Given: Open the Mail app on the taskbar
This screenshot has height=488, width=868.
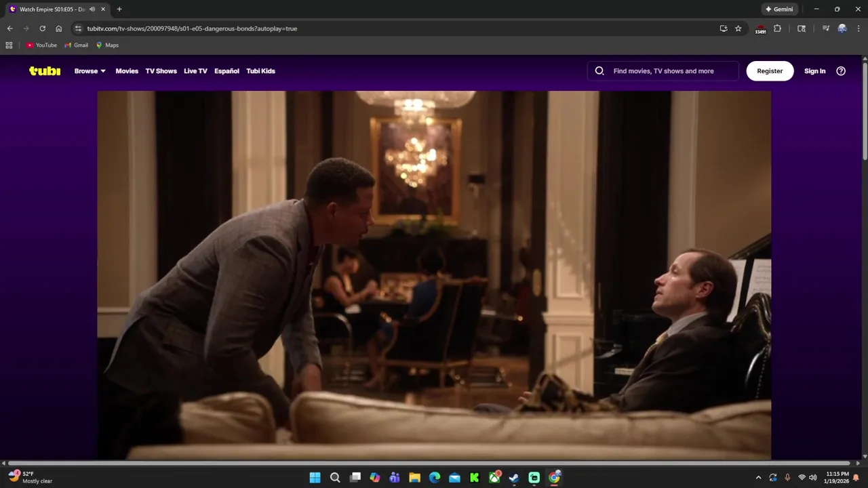Looking at the screenshot, I should (454, 478).
